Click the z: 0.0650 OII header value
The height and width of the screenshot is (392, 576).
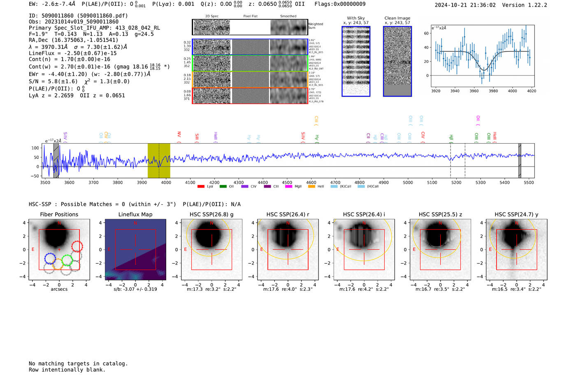[277, 4]
